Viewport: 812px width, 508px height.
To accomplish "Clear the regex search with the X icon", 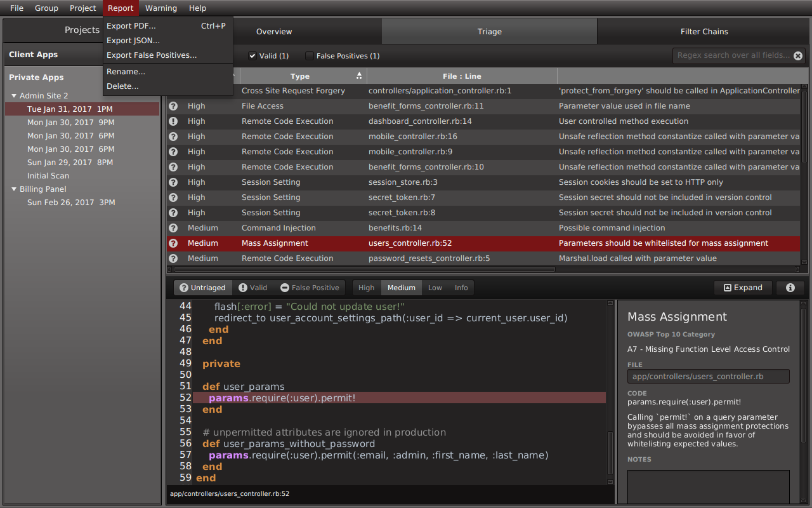I will pyautogui.click(x=798, y=56).
